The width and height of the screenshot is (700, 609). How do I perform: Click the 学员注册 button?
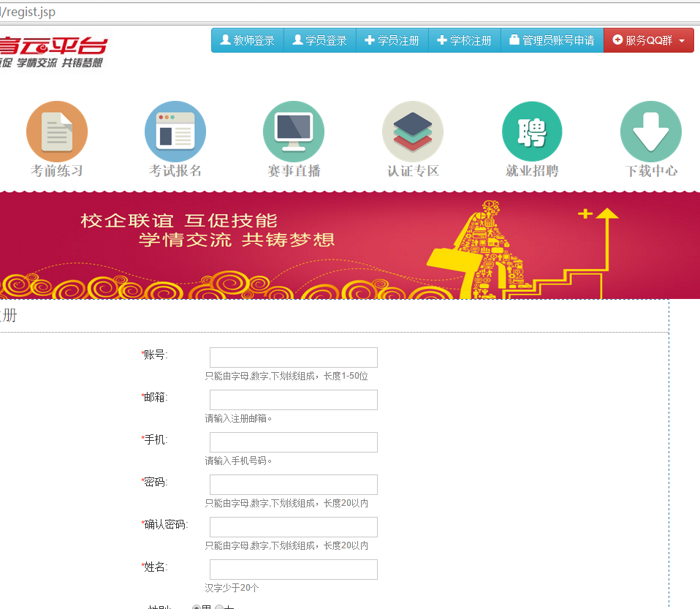pyautogui.click(x=392, y=40)
